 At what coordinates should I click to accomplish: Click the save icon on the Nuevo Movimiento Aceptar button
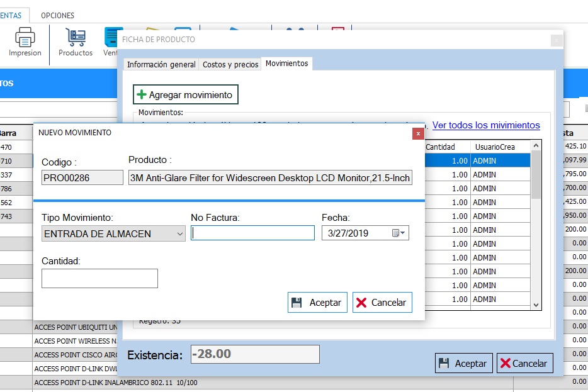(x=297, y=303)
